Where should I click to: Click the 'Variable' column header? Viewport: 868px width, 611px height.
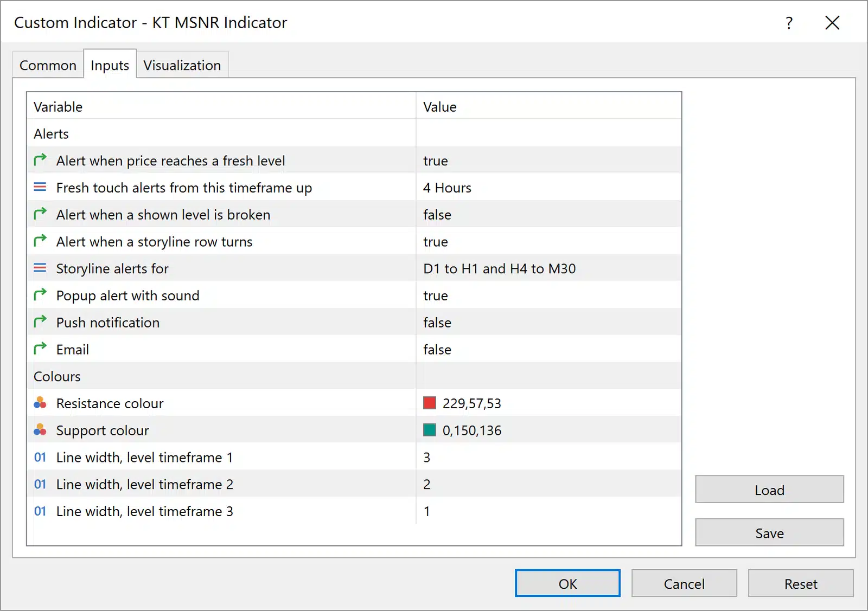click(221, 106)
